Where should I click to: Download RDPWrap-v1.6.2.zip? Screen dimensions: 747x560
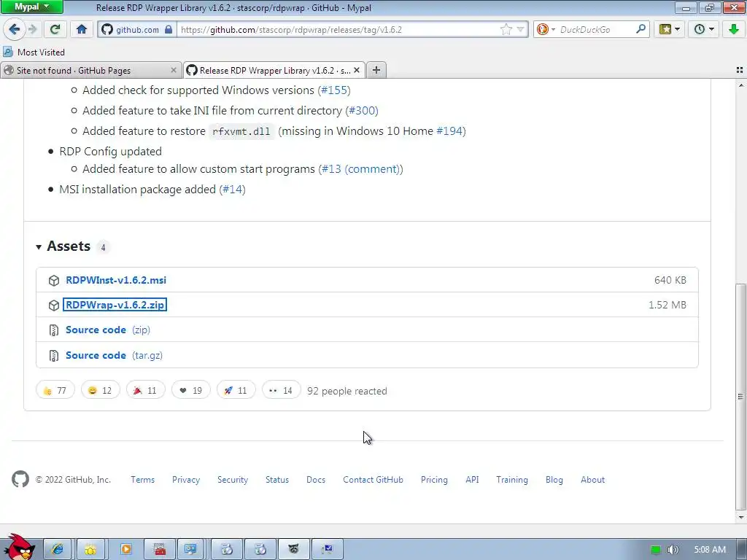(115, 305)
